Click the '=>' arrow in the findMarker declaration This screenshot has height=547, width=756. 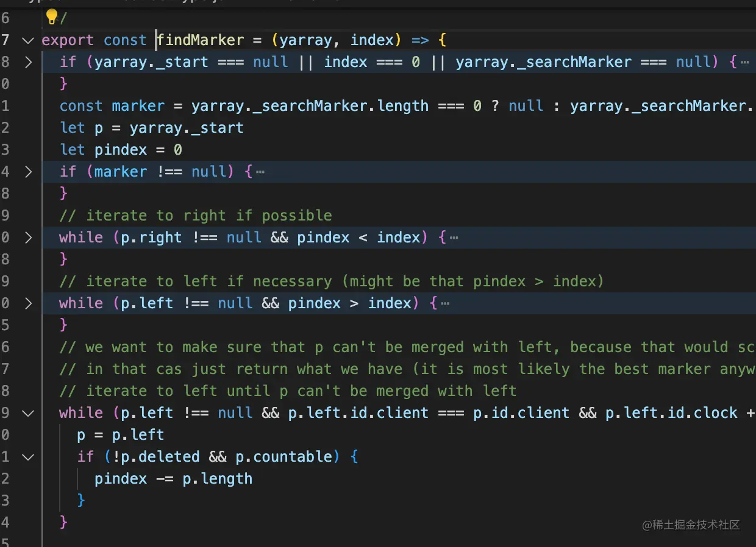tap(420, 40)
